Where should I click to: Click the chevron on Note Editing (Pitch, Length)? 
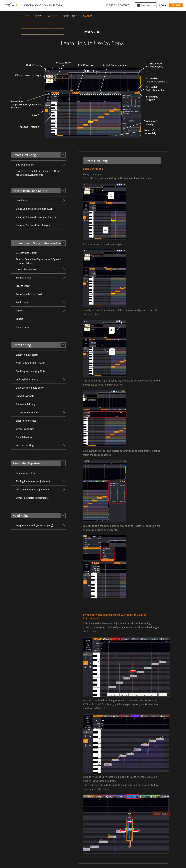pos(64,363)
